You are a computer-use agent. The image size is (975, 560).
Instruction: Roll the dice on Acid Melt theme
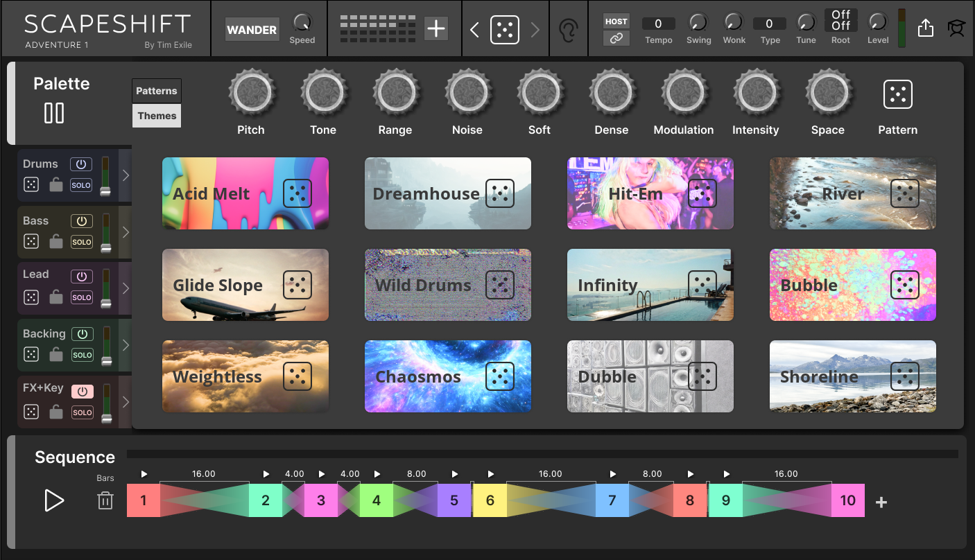coord(297,193)
